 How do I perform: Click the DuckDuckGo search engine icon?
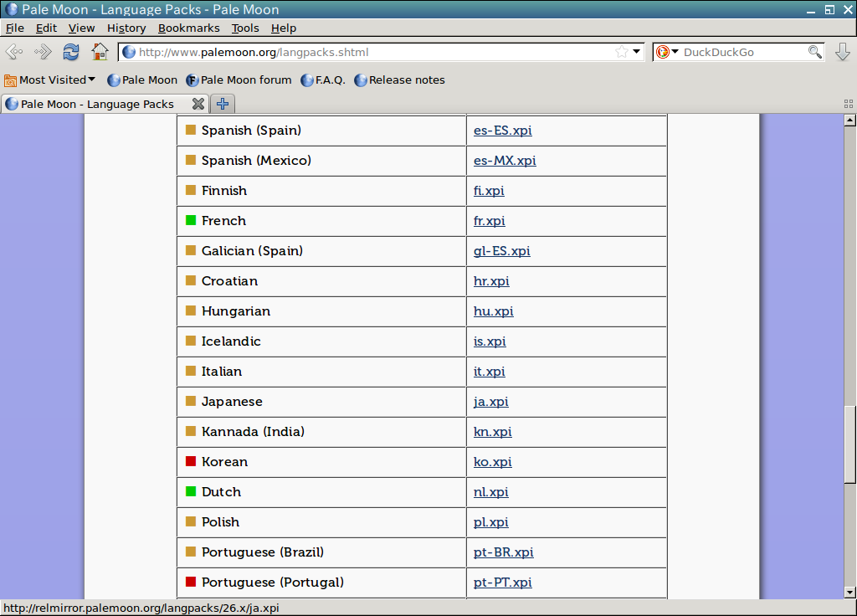[663, 52]
